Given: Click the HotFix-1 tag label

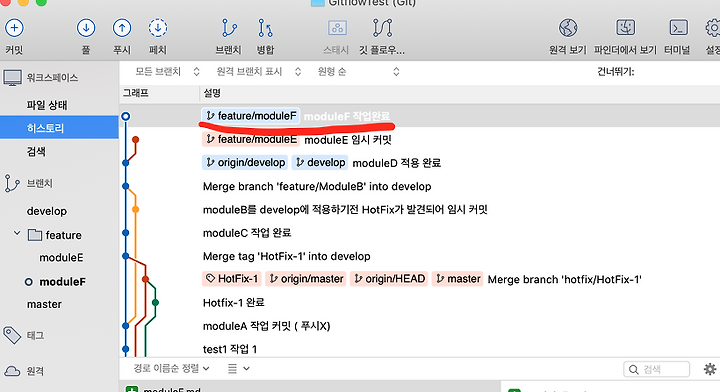Looking at the screenshot, I should [232, 279].
